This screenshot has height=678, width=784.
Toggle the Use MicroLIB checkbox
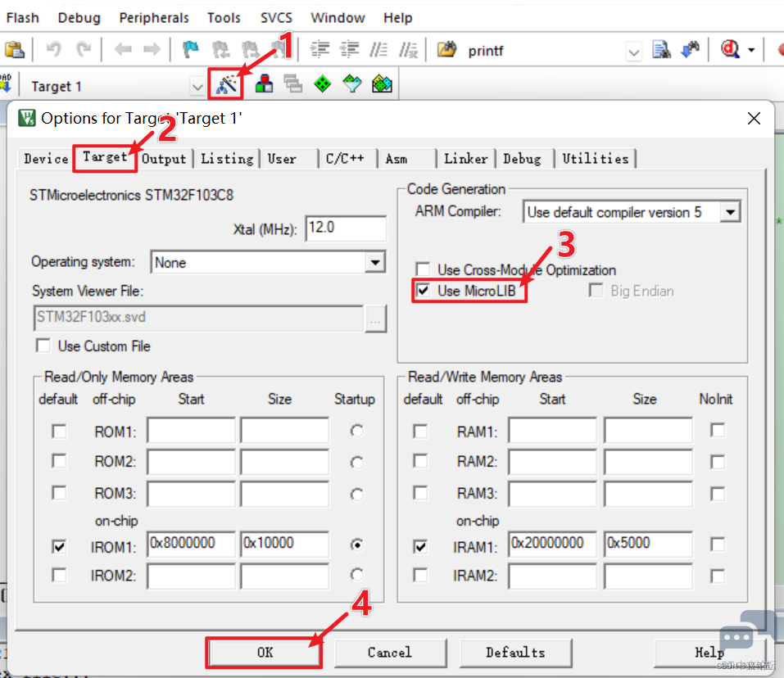click(x=423, y=291)
